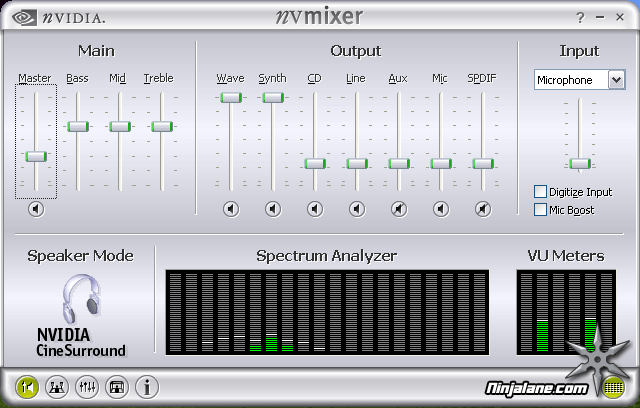The image size is (640, 408).
Task: Click the environment page icon in bottom toolbar
Action: 117,386
